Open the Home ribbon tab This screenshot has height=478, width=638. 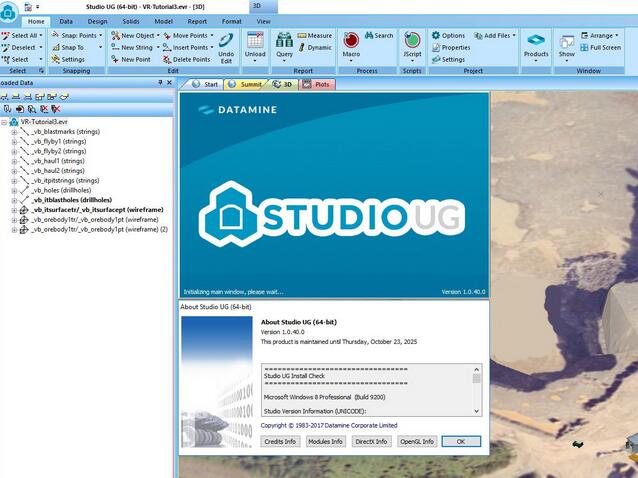click(36, 22)
